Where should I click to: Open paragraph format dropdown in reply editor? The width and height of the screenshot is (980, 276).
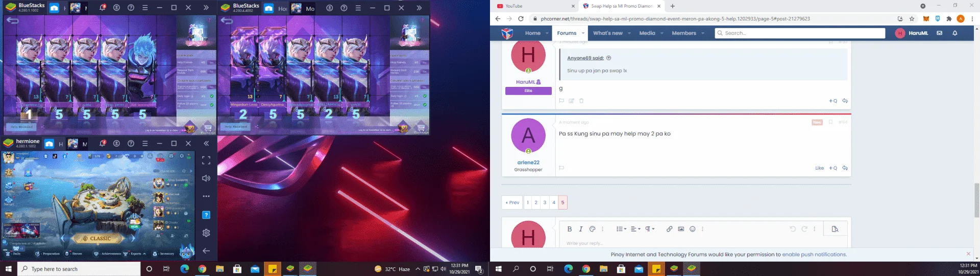tap(650, 229)
